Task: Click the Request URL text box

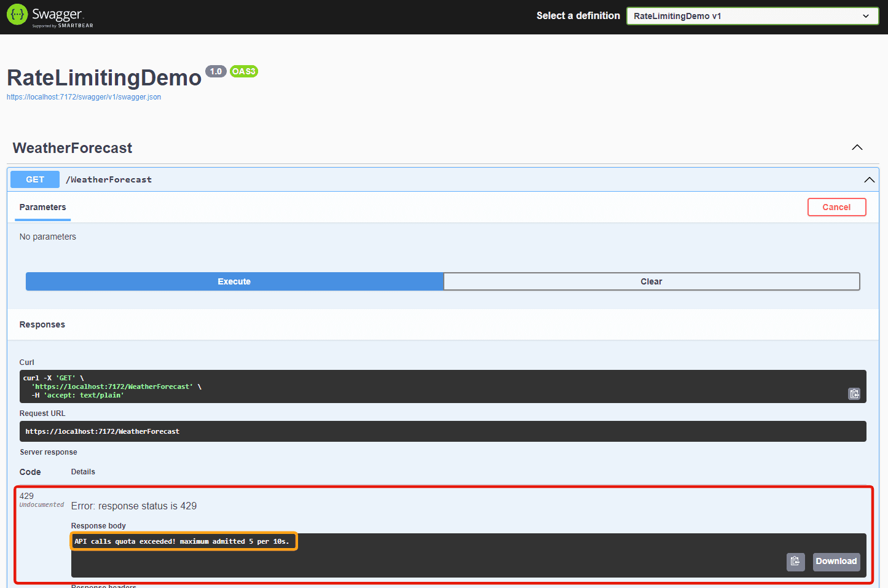Action: pos(442,431)
